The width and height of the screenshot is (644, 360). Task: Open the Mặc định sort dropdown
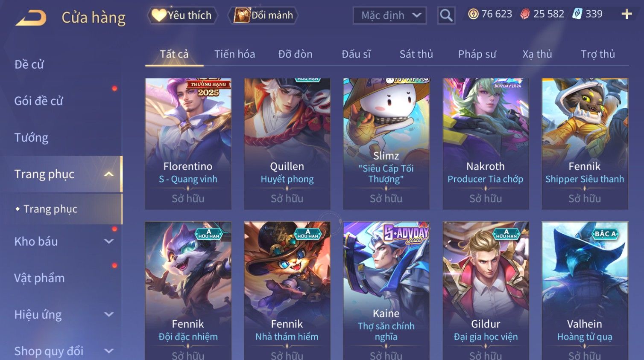click(x=389, y=15)
